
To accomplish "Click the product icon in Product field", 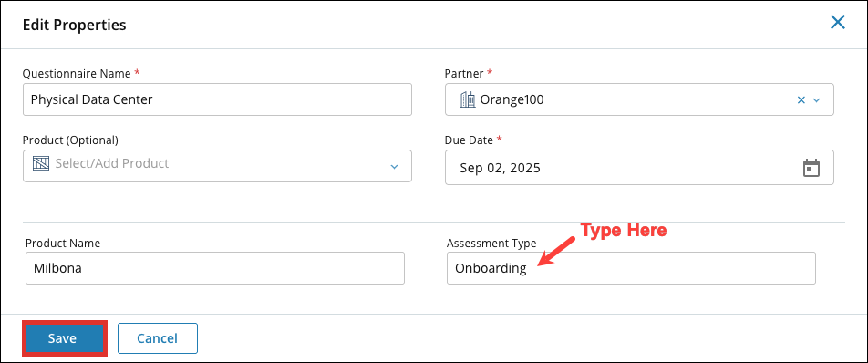I will pos(41,164).
